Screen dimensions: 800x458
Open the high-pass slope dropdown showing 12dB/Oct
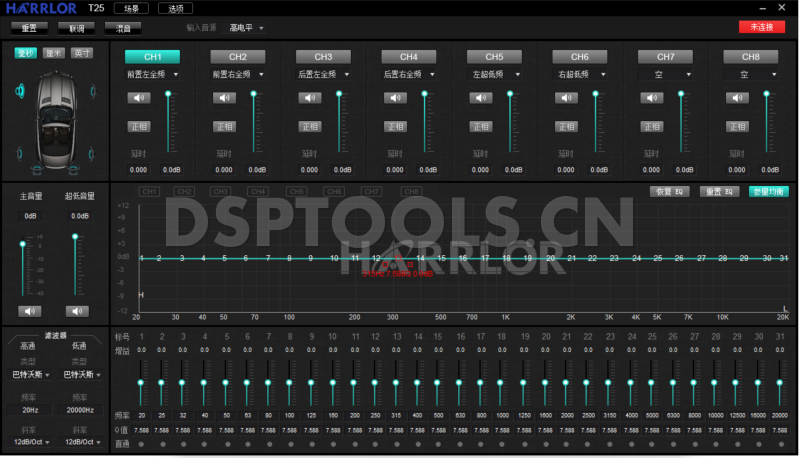(x=29, y=441)
